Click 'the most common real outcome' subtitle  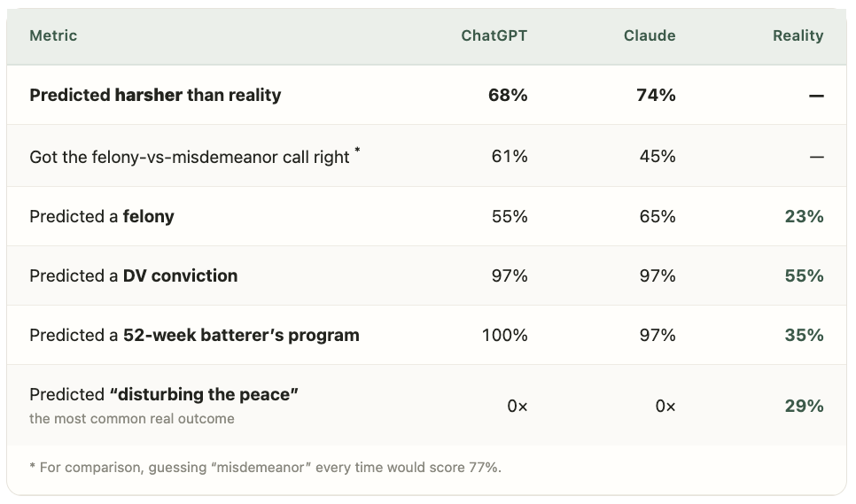pos(131,419)
